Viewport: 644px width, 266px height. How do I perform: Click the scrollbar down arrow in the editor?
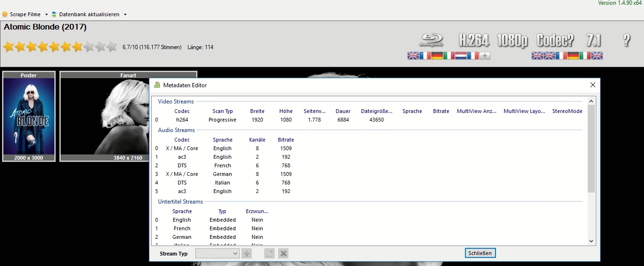[x=591, y=241]
